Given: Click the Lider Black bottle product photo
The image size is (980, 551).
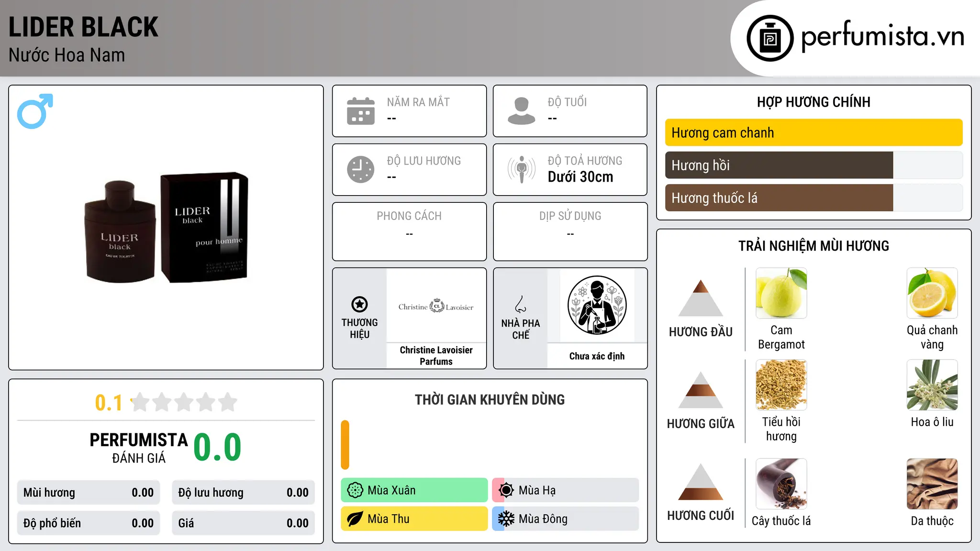Looking at the screenshot, I should (166, 228).
